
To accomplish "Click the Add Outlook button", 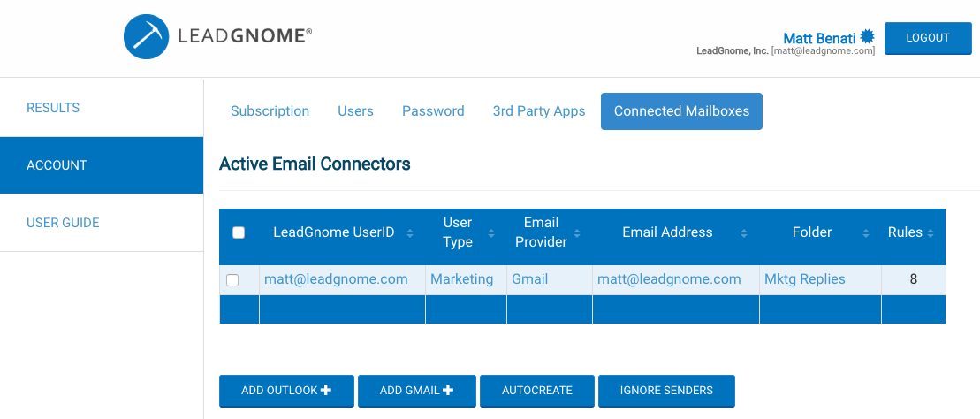I will [x=287, y=390].
